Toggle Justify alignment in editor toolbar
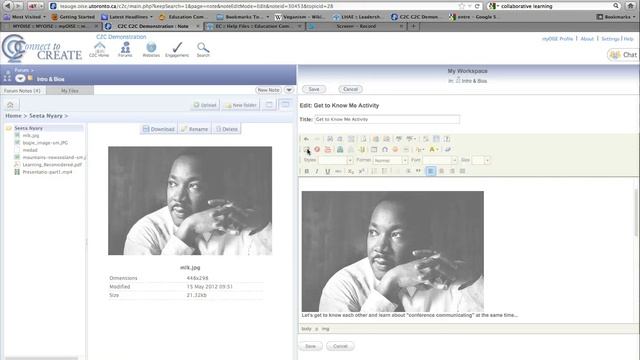 [462, 171]
